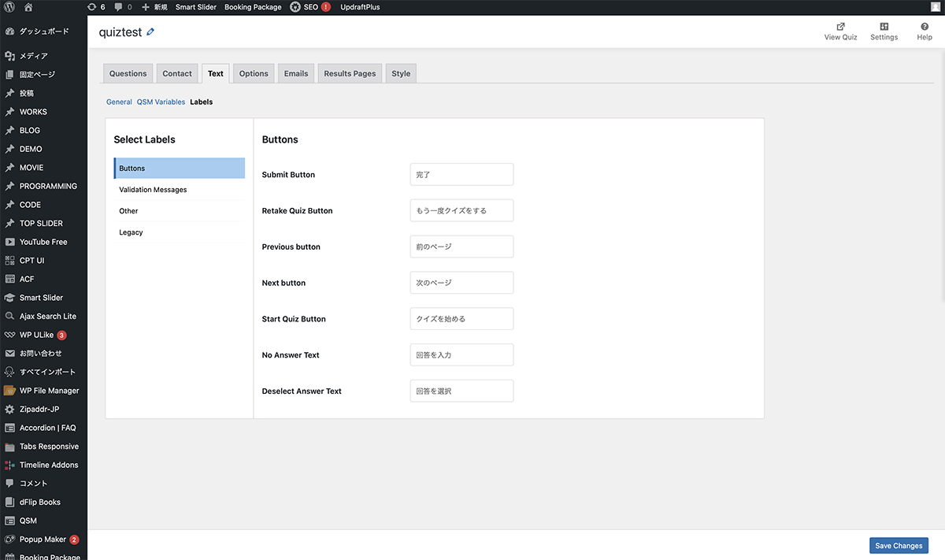
Task: Focus the Start Quiz Button input field
Action: (461, 319)
